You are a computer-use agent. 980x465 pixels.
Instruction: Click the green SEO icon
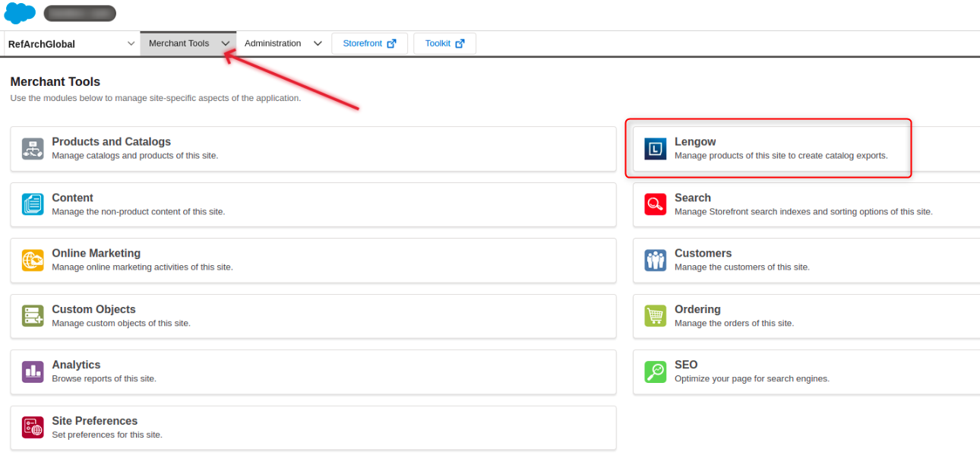pos(655,372)
